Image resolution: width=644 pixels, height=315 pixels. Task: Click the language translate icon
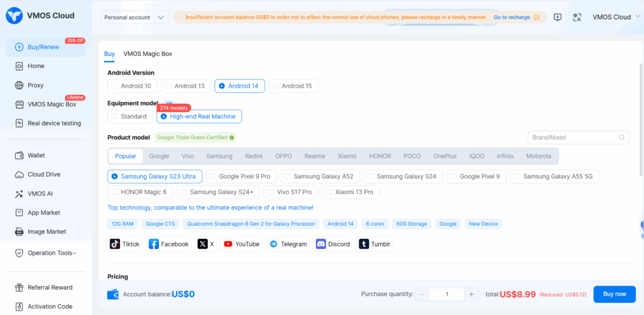click(x=577, y=18)
